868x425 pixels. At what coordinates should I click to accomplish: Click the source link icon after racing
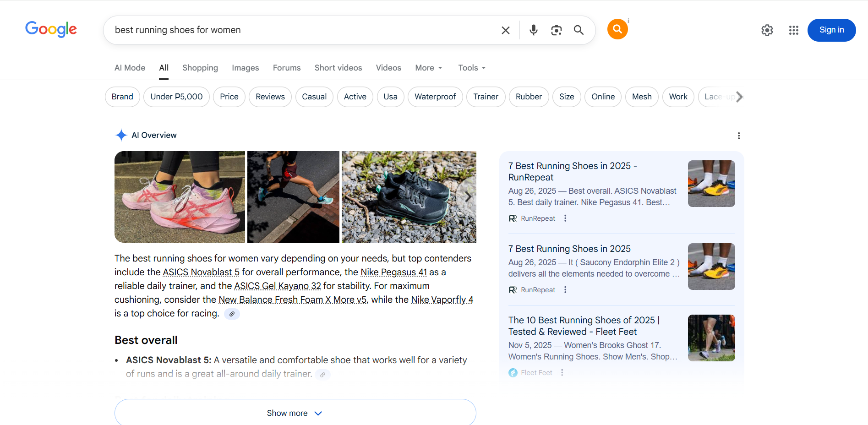232,314
